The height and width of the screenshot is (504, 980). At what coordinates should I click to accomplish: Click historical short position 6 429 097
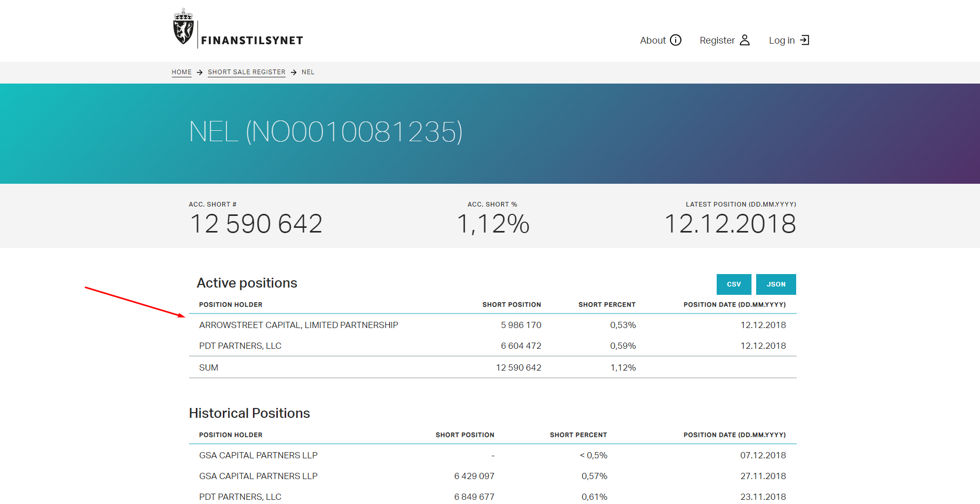[x=474, y=476]
